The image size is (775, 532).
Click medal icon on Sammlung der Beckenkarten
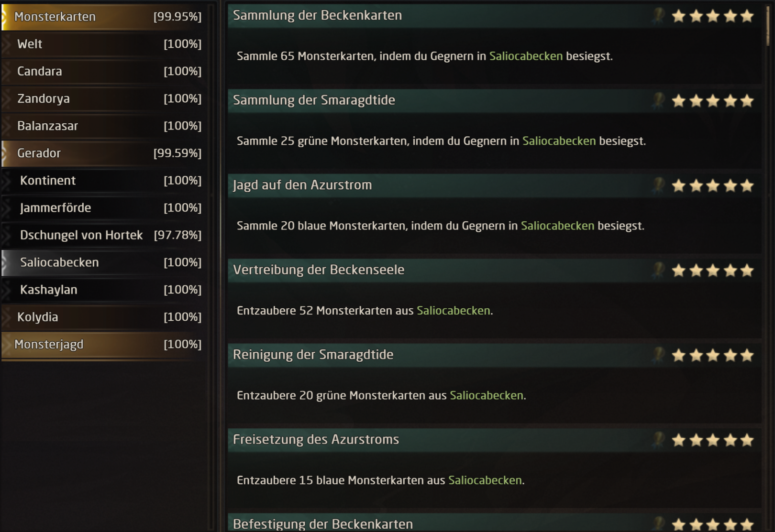click(x=659, y=16)
